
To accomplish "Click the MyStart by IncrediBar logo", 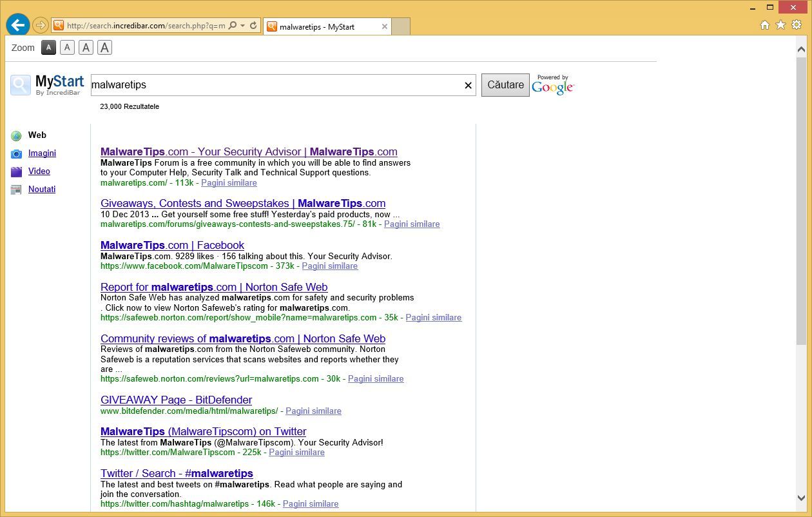I will (x=47, y=85).
